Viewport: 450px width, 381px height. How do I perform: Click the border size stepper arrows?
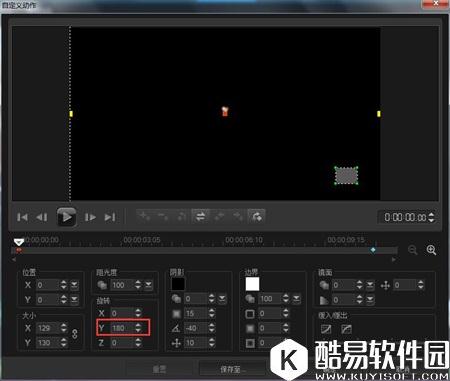pyautogui.click(x=286, y=313)
